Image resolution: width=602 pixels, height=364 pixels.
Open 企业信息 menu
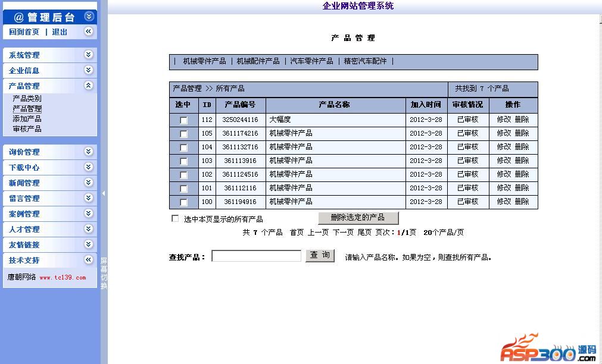point(24,71)
